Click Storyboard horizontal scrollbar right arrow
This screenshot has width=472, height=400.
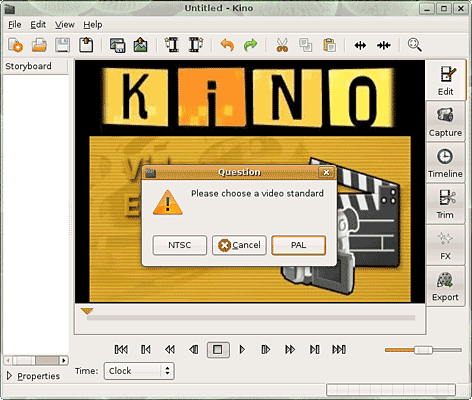pos(64,360)
